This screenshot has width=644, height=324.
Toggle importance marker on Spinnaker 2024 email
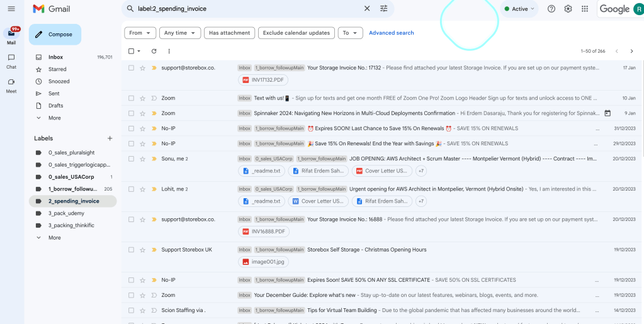154,113
